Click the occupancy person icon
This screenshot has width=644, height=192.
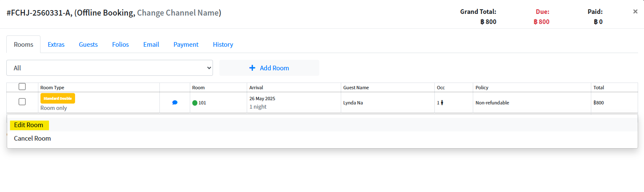click(442, 103)
